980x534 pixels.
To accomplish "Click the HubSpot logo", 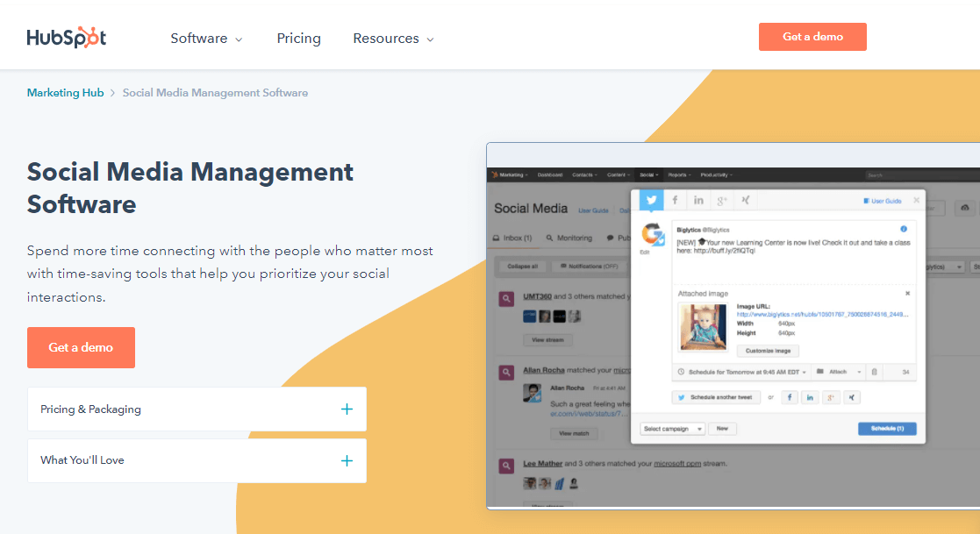I will click(67, 38).
